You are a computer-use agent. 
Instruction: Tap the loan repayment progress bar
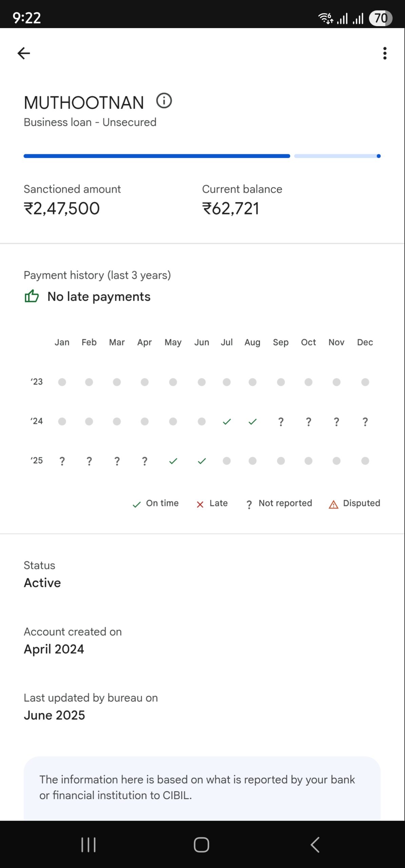click(202, 156)
